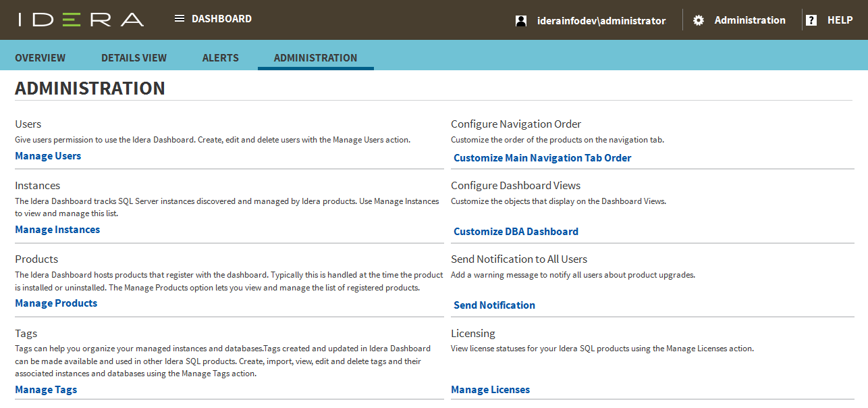The image size is (868, 408).
Task: Open the Manage Users link
Action: (x=48, y=156)
